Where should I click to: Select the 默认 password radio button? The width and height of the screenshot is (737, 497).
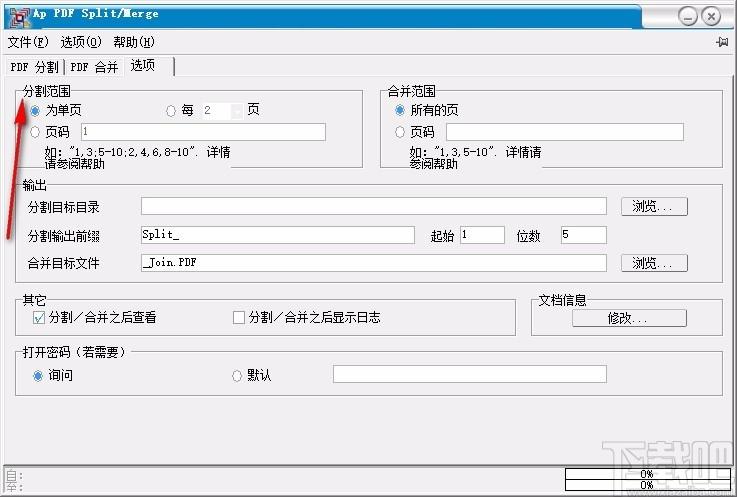click(237, 376)
